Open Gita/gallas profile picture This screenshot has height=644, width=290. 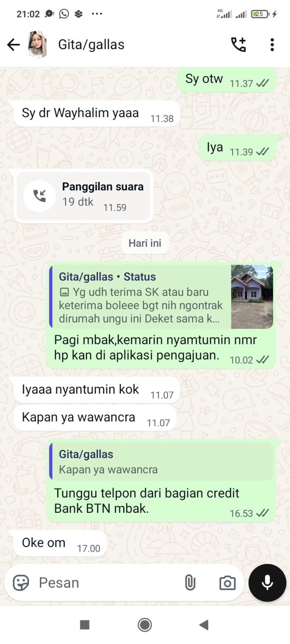37,45
